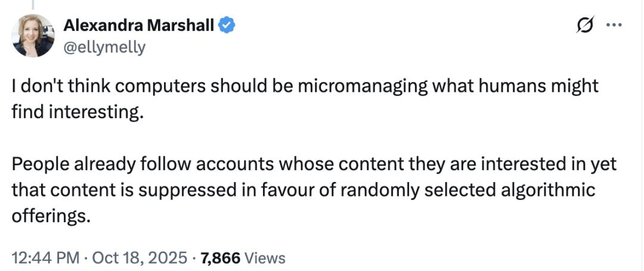Screen dimensions: 644x271
Task: Click the 7,866 view count number
Action: tap(221, 258)
